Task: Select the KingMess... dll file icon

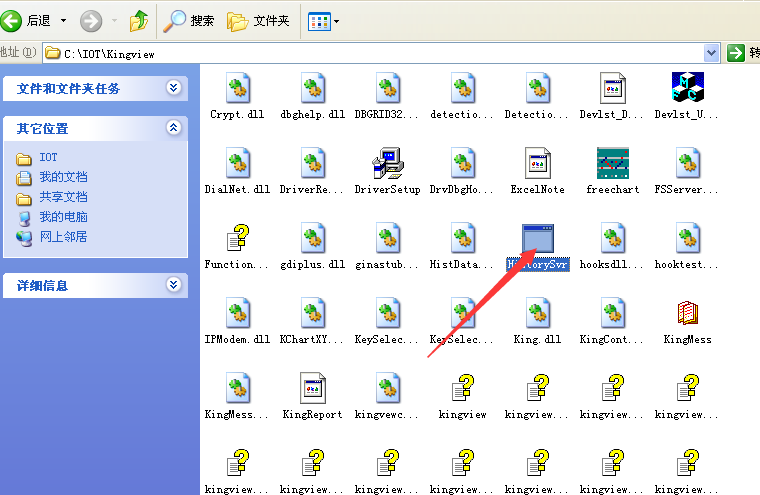Action: point(238,388)
